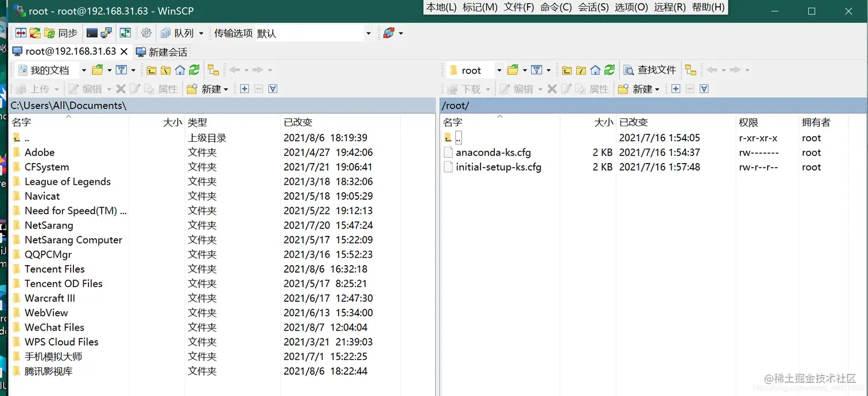Open the 远程(R) menu
This screenshot has height=396, width=868.
click(x=671, y=7)
